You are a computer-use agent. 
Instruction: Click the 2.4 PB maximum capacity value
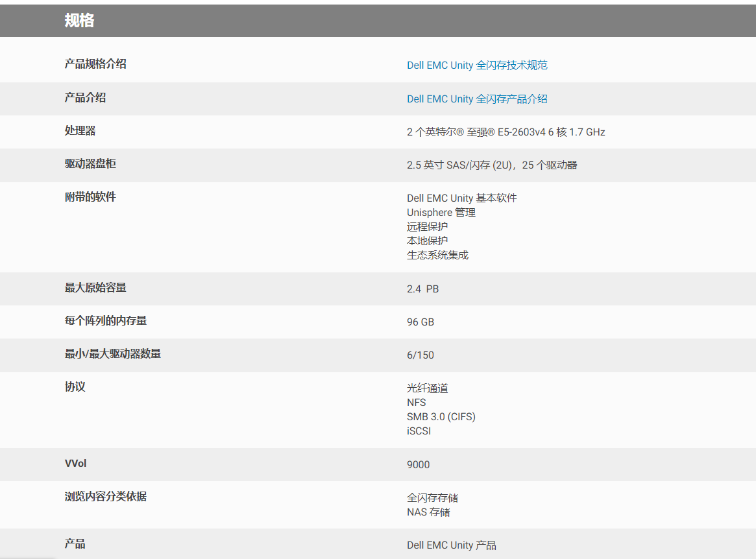tap(422, 289)
